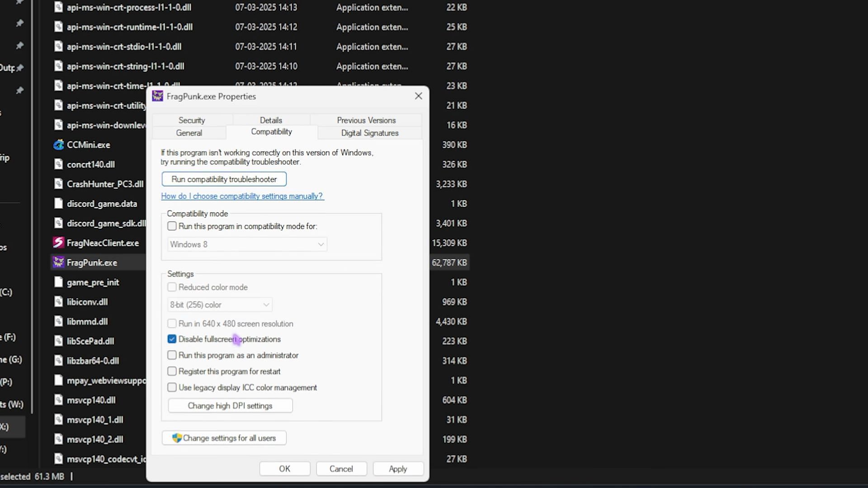Click the api-ms-win-crt-process dll icon
Viewport: 868px width, 488px height.
tap(58, 7)
